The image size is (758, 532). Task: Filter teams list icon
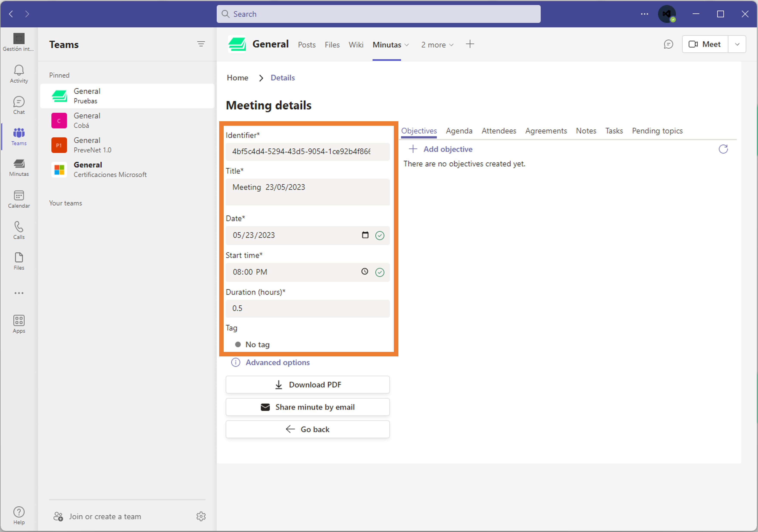click(201, 44)
